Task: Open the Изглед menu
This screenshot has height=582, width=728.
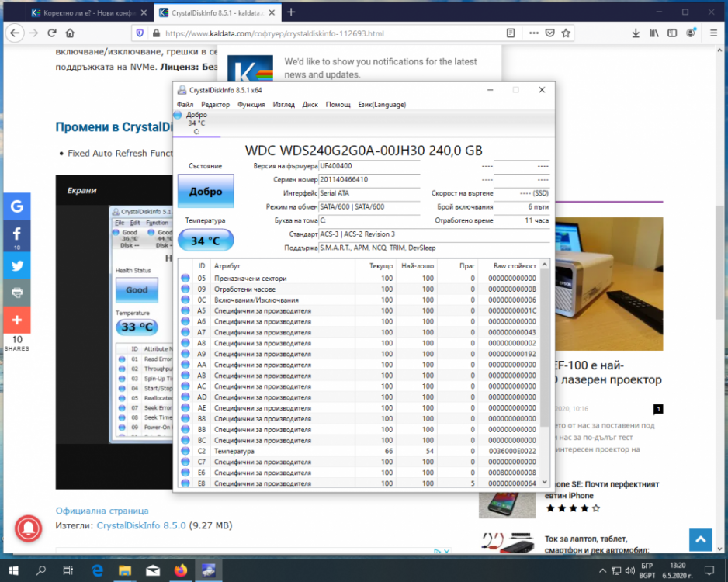Action: click(x=283, y=105)
